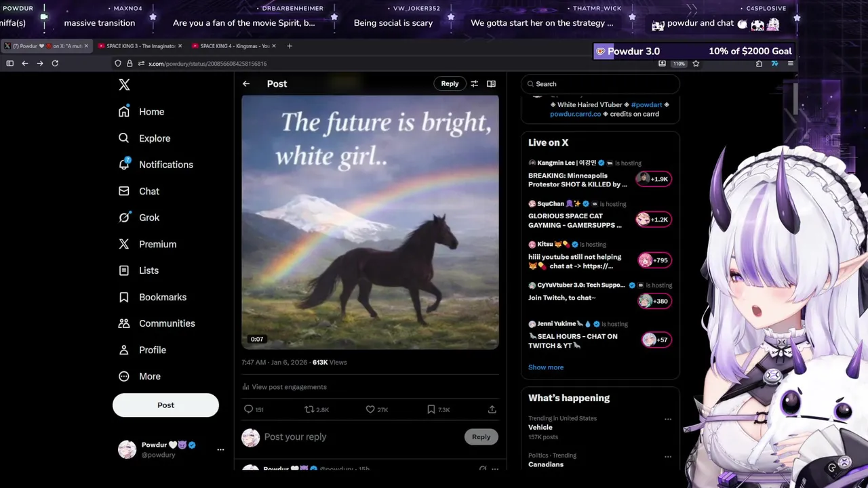Open a new browser tab
This screenshot has width=868, height=488.
tap(290, 46)
